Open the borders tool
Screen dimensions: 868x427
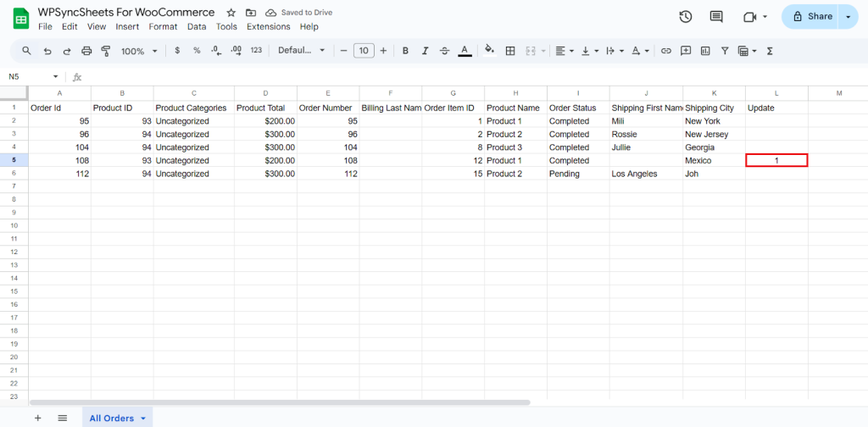[510, 51]
